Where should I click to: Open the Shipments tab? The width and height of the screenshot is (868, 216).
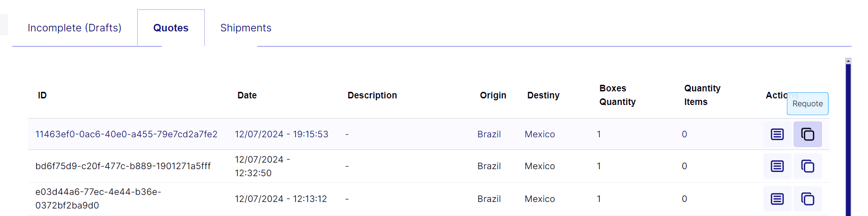pos(246,28)
